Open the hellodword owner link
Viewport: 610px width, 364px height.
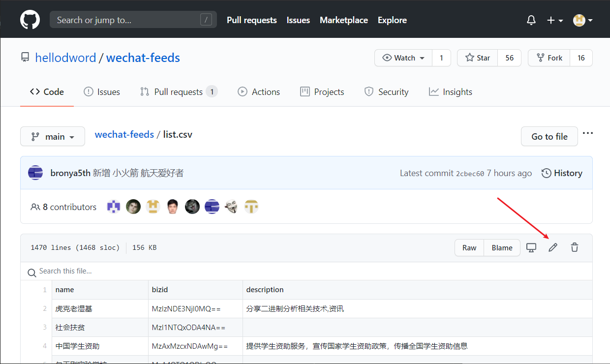pyautogui.click(x=65, y=58)
